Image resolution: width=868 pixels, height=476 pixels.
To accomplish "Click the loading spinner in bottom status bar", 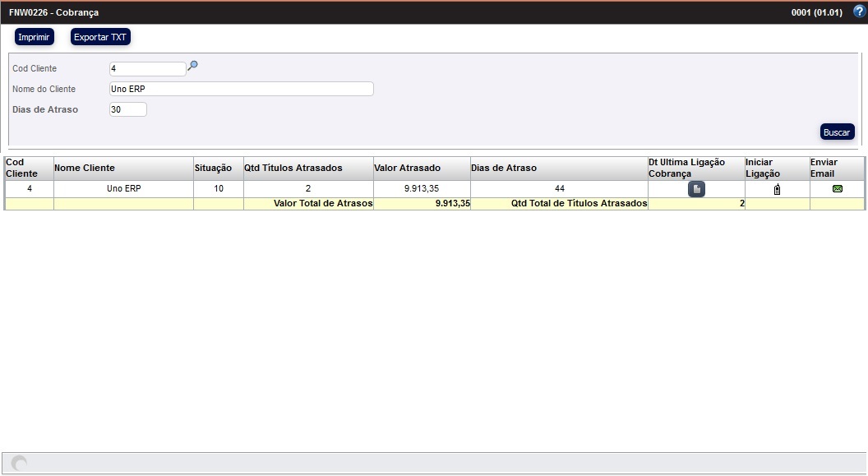I will pos(19,464).
